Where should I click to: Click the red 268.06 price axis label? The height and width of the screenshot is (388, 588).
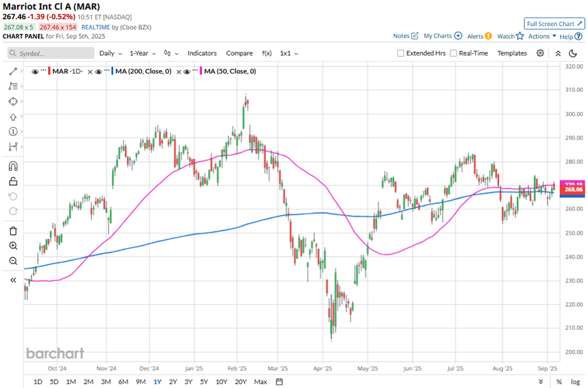[574, 189]
